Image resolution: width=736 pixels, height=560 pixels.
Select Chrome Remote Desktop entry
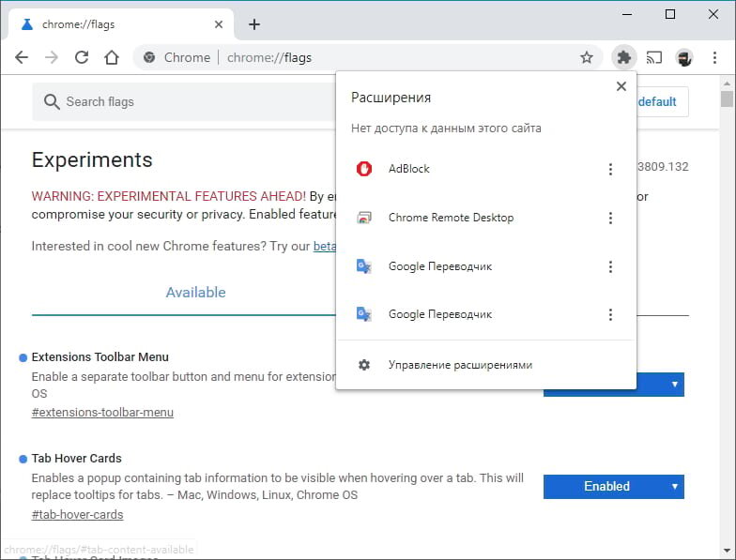coord(486,218)
